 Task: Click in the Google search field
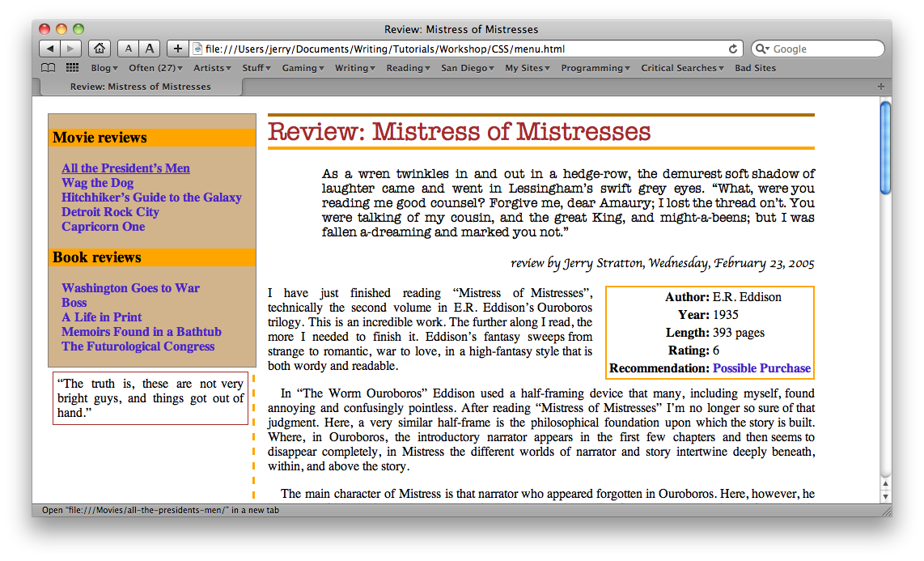(x=825, y=49)
